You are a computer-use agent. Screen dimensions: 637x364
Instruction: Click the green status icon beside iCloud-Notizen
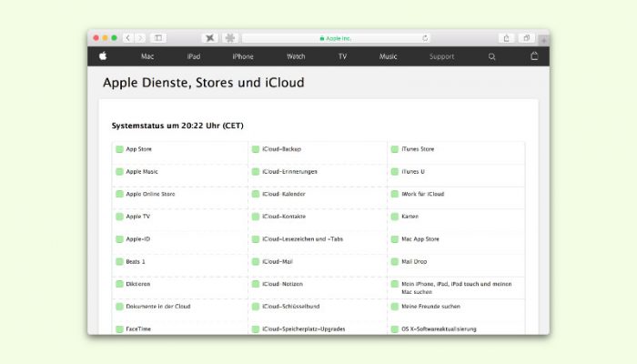[x=256, y=284]
